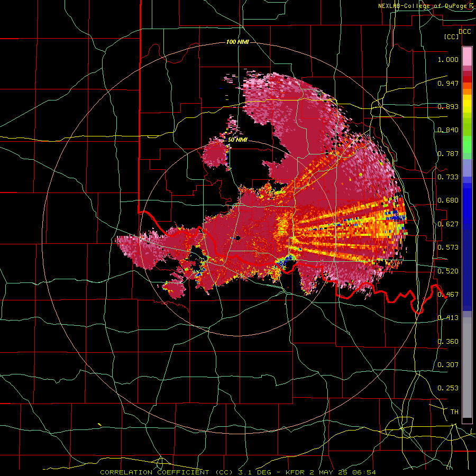Click the 0.787 legend value

(448, 153)
